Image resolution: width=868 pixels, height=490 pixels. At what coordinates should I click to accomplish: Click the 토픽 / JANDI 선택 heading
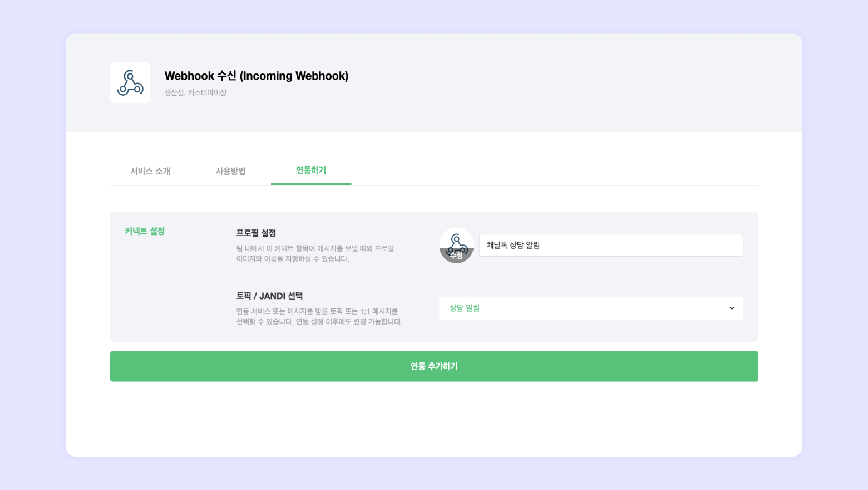(x=269, y=296)
